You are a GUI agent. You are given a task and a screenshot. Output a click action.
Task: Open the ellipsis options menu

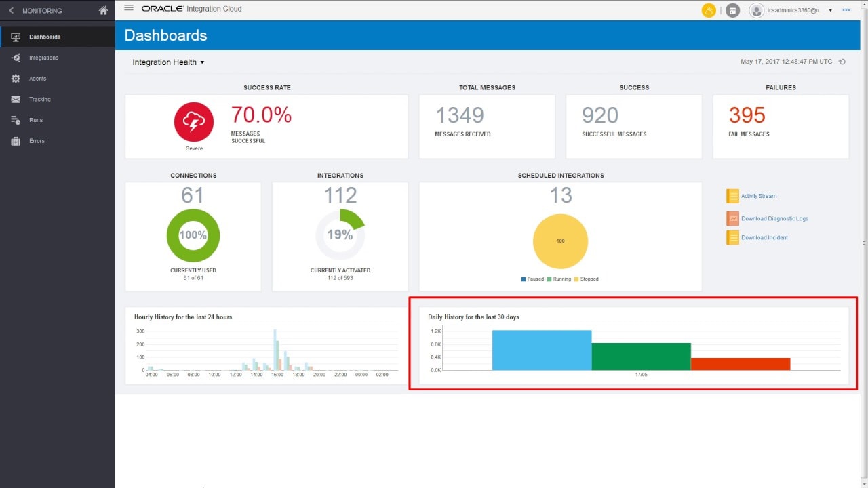pyautogui.click(x=846, y=10)
